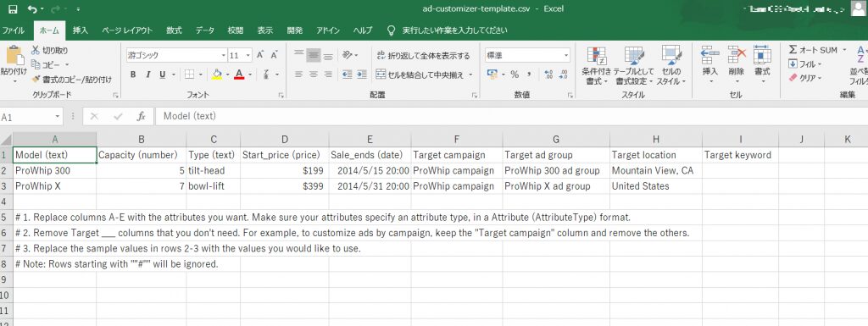The image size is (868, 326).
Task: Apply percent style (%)
Action: click(x=515, y=75)
